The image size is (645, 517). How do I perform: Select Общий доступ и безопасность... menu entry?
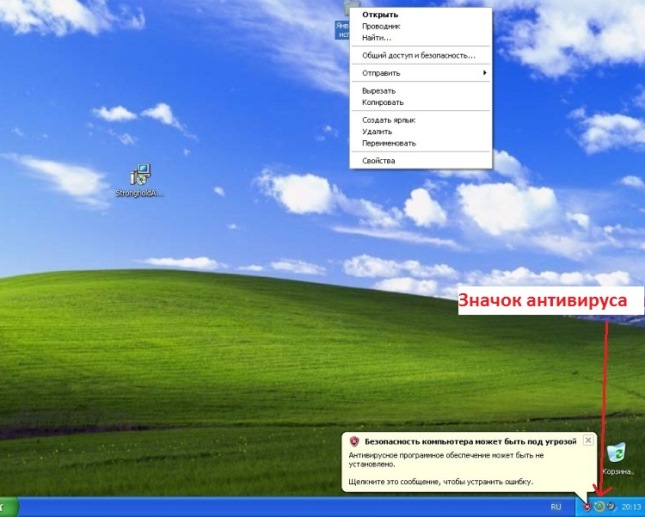[x=420, y=56]
